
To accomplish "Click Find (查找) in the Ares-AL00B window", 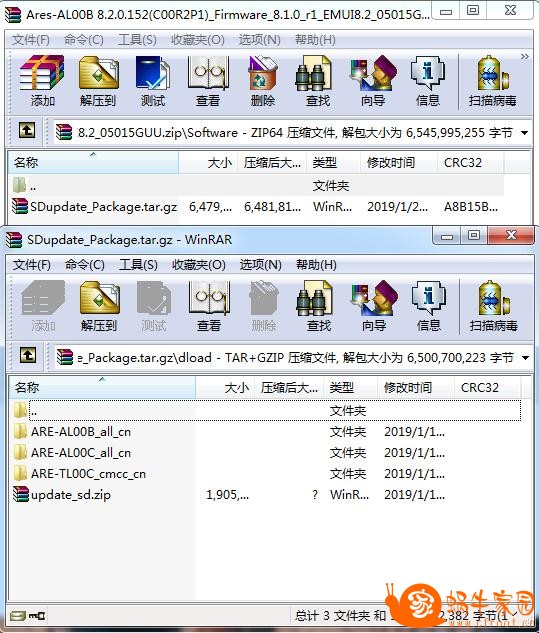I will coord(318,82).
